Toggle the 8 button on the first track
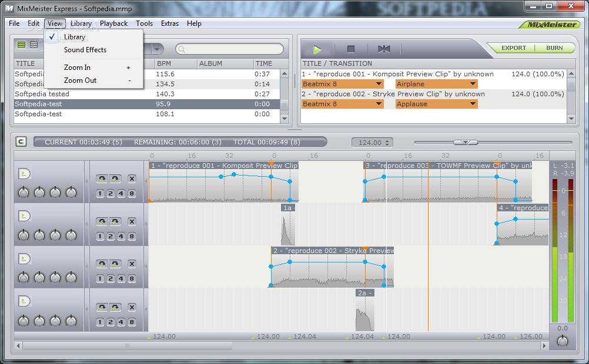Image resolution: width=589 pixels, height=364 pixels. [x=132, y=194]
